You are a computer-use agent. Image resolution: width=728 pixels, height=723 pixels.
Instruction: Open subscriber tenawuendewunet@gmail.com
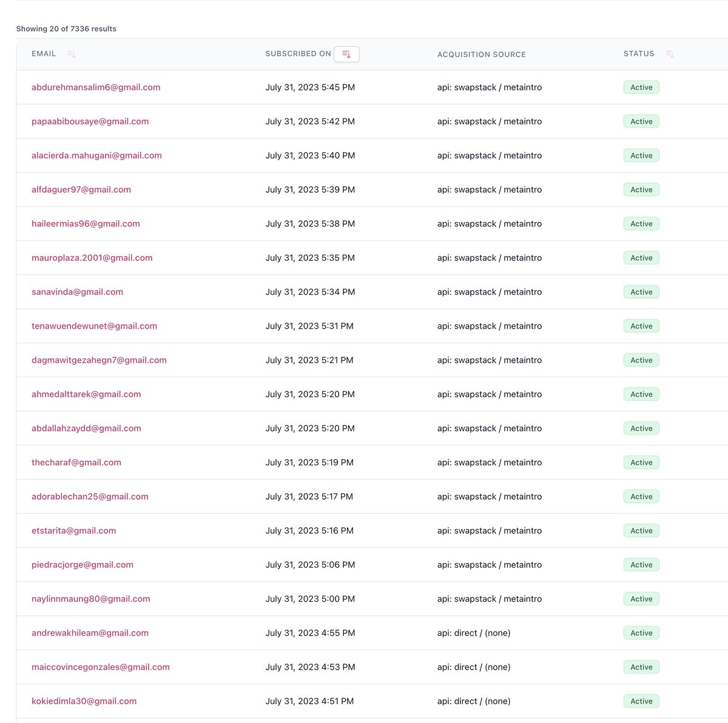coord(94,326)
